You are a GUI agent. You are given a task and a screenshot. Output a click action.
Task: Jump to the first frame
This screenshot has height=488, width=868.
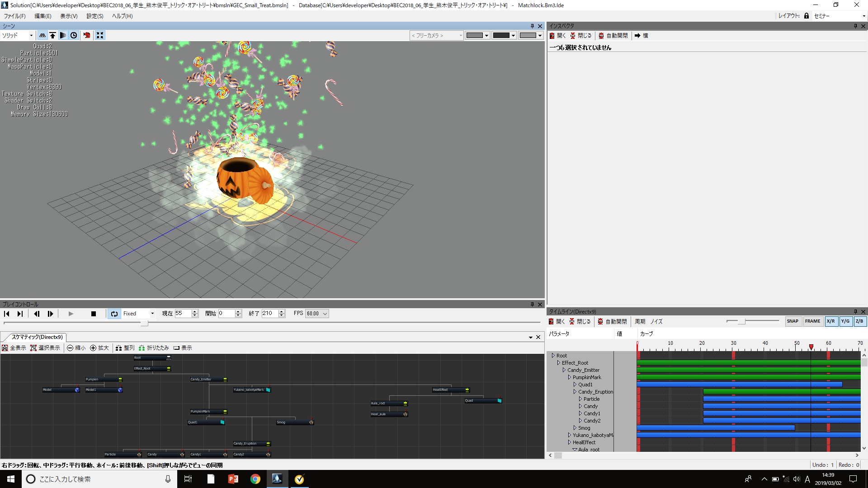[x=7, y=314]
